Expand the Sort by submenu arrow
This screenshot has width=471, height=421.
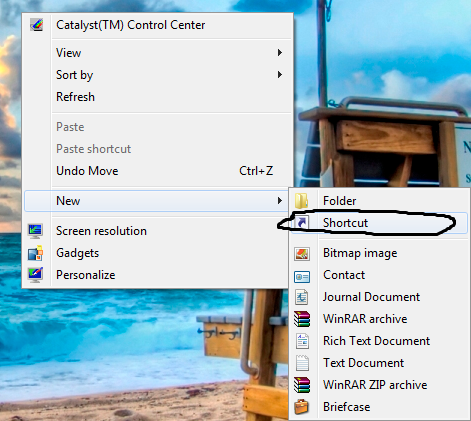pyautogui.click(x=280, y=75)
